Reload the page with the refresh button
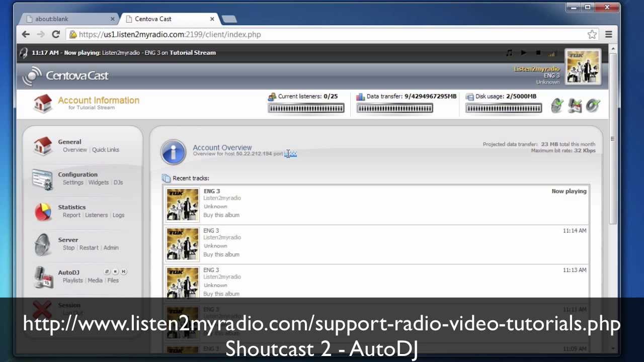 (x=56, y=34)
